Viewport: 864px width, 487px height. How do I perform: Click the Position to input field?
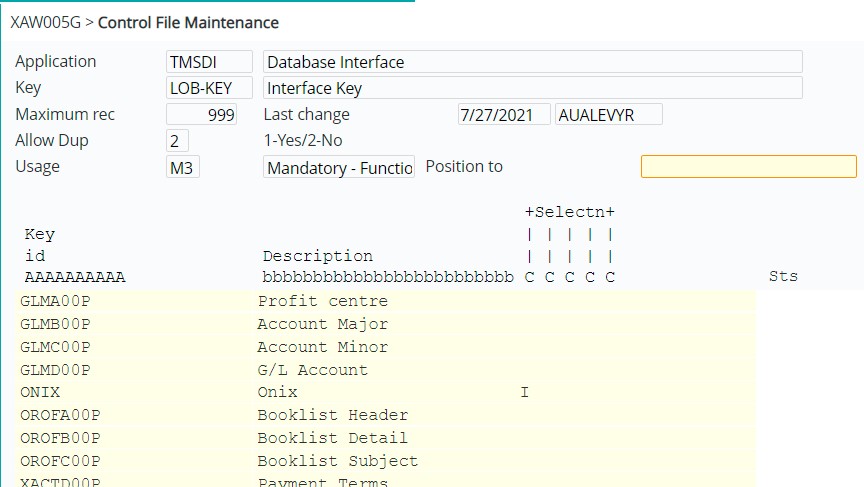(x=748, y=167)
